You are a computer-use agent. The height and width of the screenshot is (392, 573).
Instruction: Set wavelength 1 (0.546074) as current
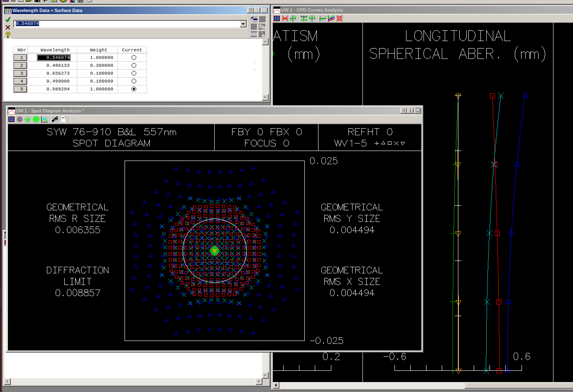tap(134, 58)
